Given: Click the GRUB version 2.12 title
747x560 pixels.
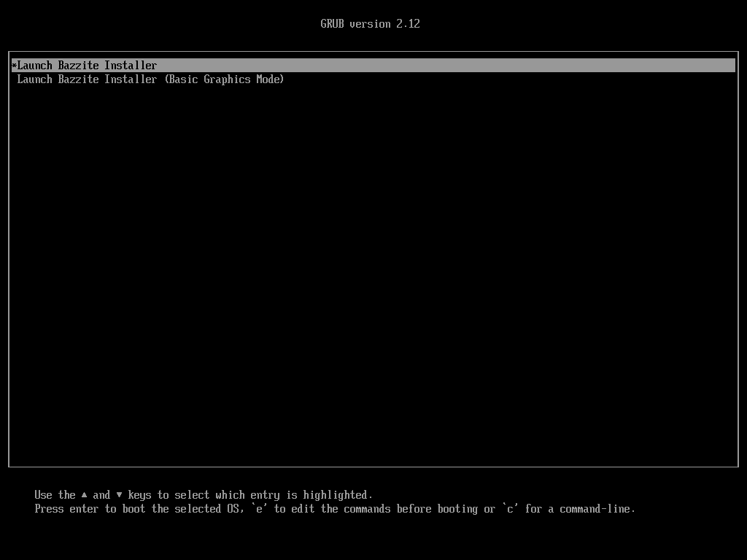Looking at the screenshot, I should click(x=370, y=24).
